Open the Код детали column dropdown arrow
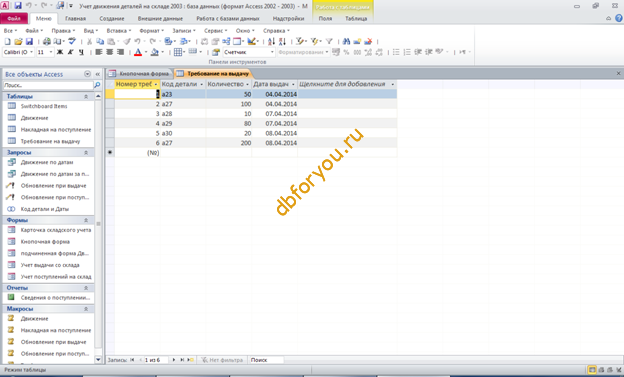 click(201, 84)
